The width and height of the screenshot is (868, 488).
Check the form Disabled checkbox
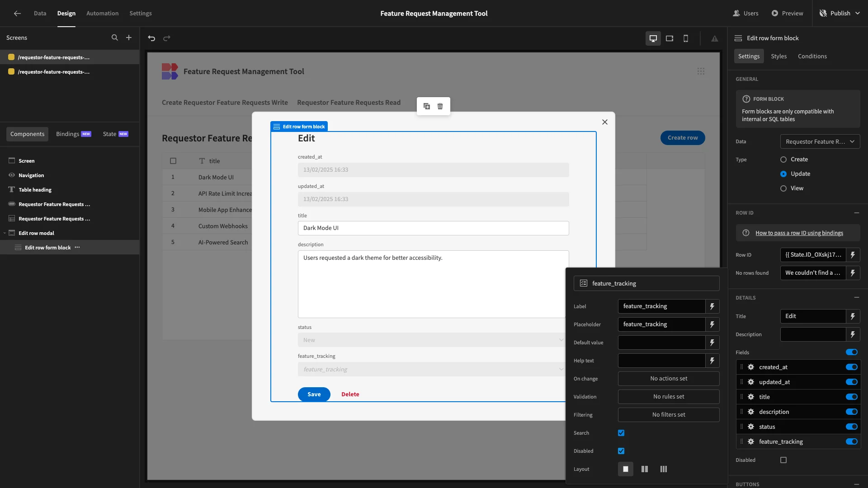click(x=783, y=460)
